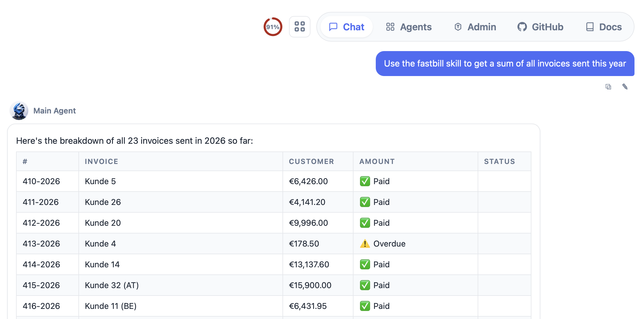Click the Kunde 20 cell

coord(181,223)
